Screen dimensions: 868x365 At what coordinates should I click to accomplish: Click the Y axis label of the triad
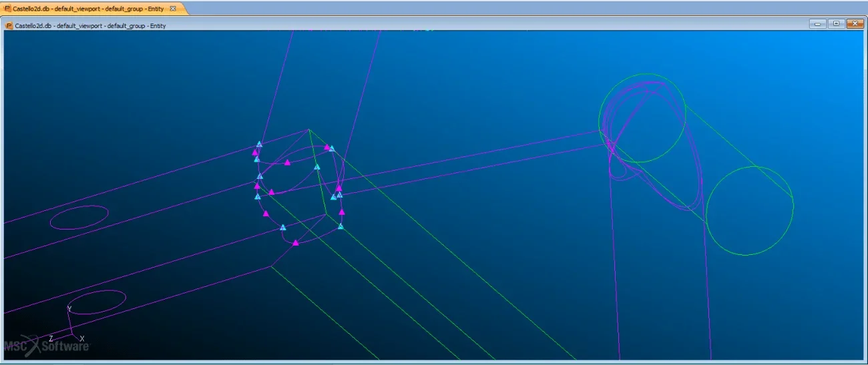(x=69, y=308)
